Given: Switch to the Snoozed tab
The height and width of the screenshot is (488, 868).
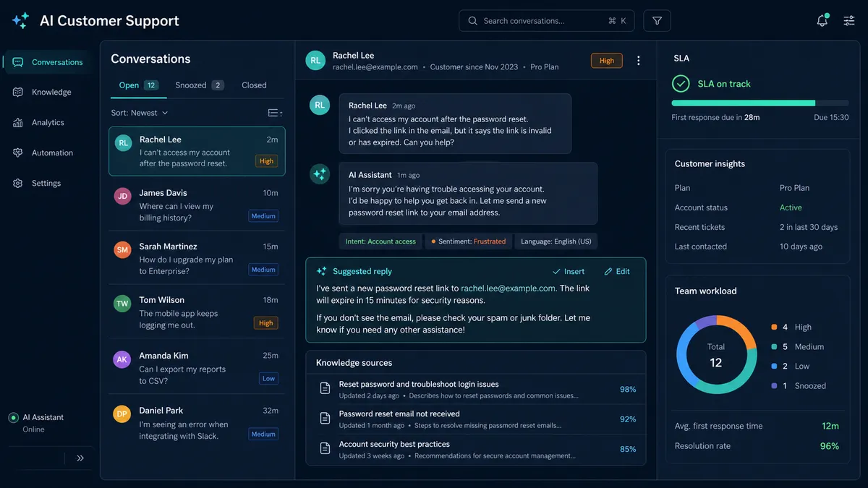Looking at the screenshot, I should pos(199,85).
